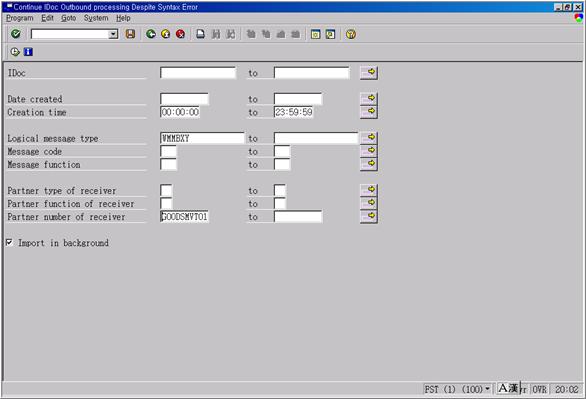Image resolution: width=586 pixels, height=399 pixels.
Task: Open multiple selection for Partner function of receiver
Action: tap(369, 204)
